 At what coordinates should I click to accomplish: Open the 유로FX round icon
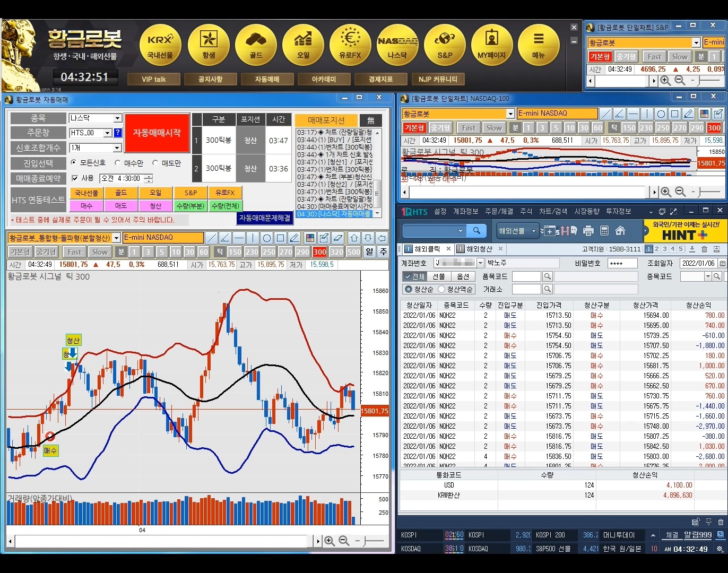pyautogui.click(x=350, y=45)
